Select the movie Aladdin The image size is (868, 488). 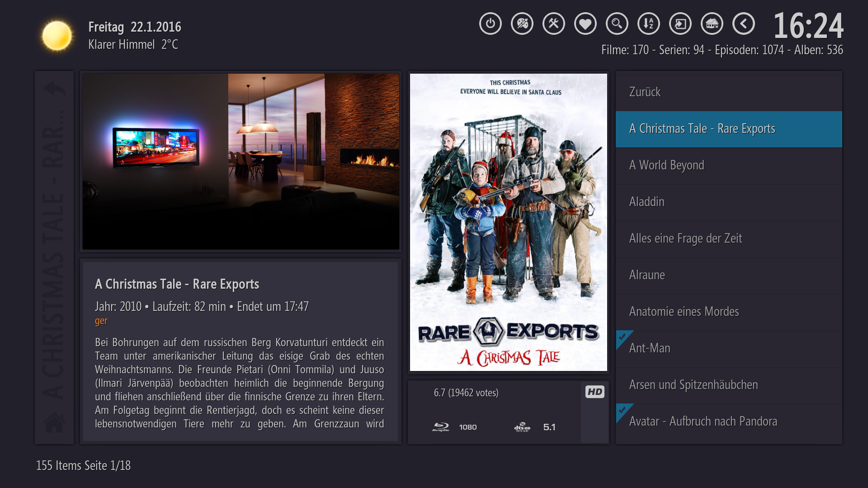click(729, 202)
